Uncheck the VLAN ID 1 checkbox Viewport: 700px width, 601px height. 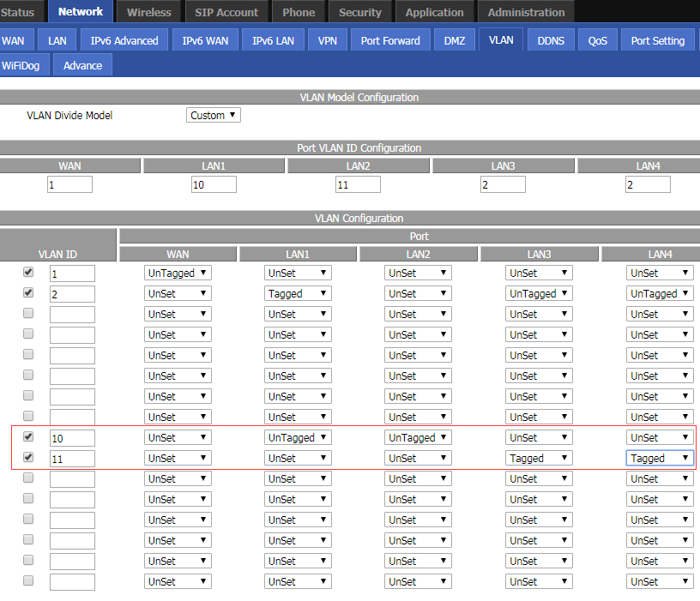tap(28, 272)
